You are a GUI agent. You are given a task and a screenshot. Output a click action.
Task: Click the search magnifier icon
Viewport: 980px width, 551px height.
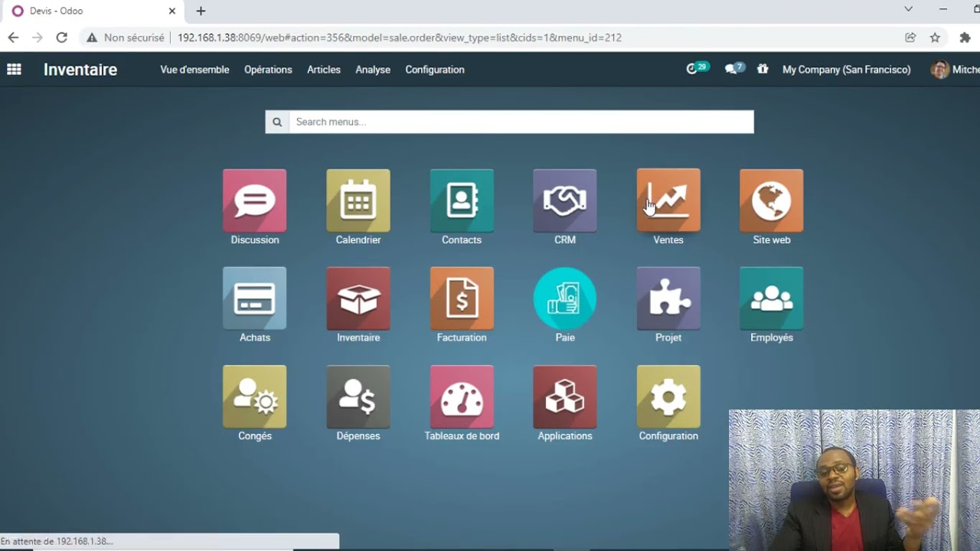coord(277,122)
